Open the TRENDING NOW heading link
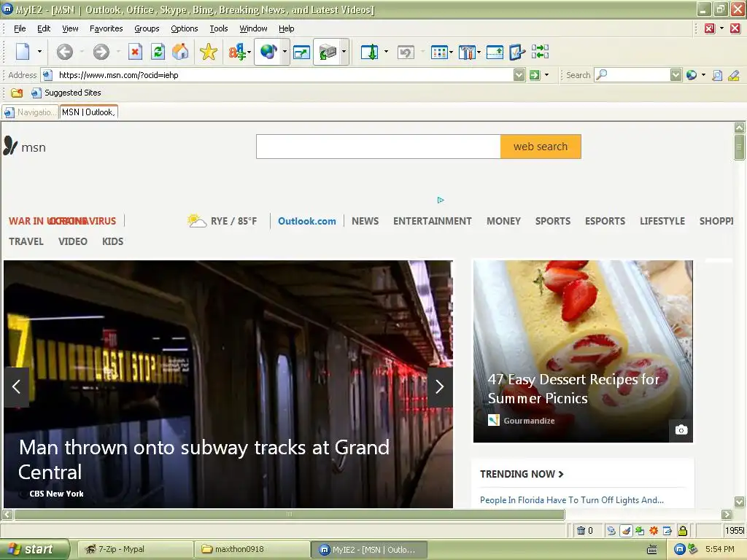Viewport: 747px width, 560px height. tap(521, 474)
